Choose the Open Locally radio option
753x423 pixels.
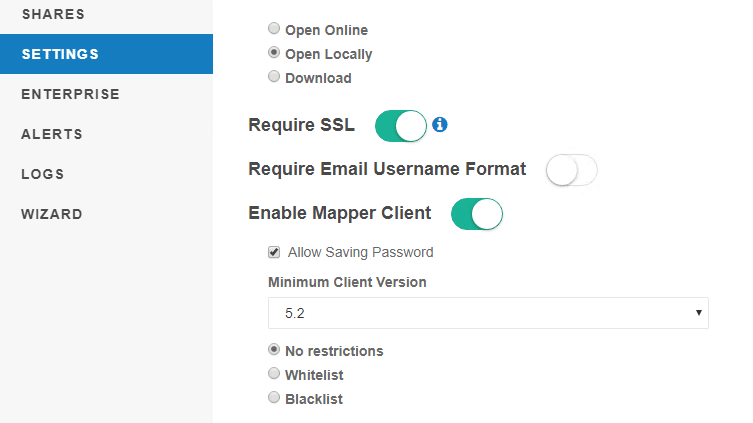[x=274, y=54]
